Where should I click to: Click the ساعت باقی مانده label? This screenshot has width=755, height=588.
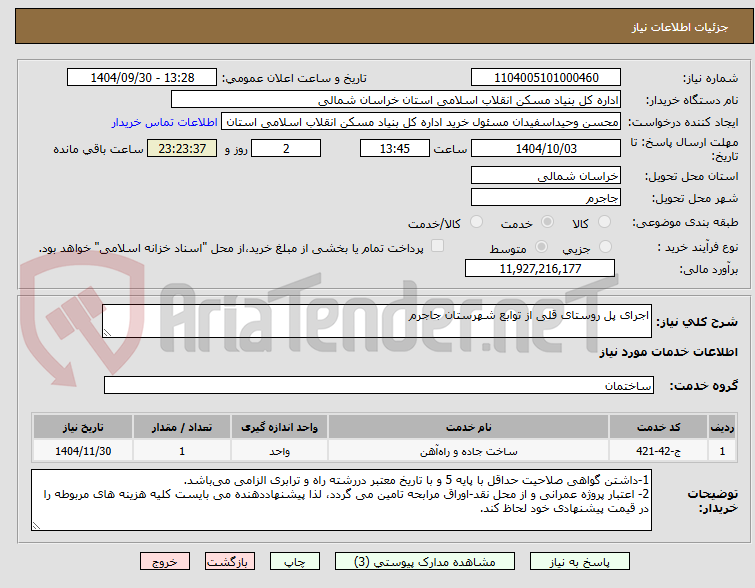pos(98,149)
